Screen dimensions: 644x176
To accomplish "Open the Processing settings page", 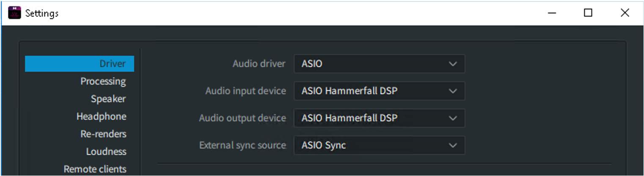I will 103,81.
